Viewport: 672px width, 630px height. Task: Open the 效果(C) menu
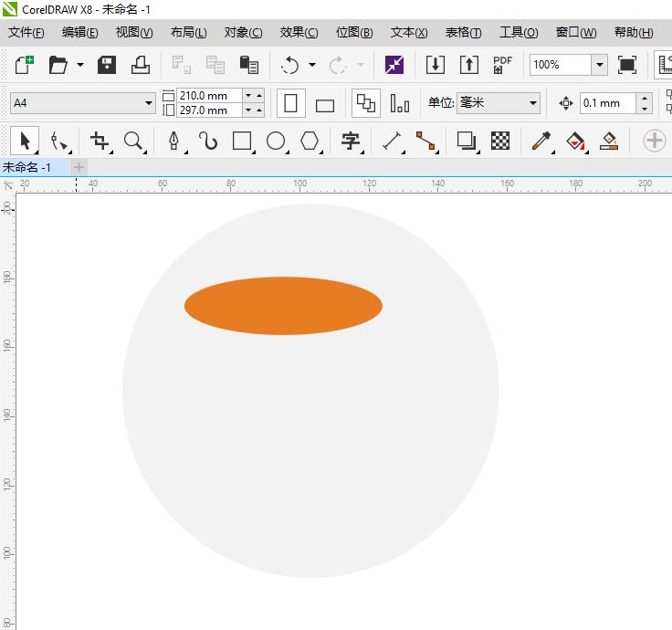click(x=299, y=32)
